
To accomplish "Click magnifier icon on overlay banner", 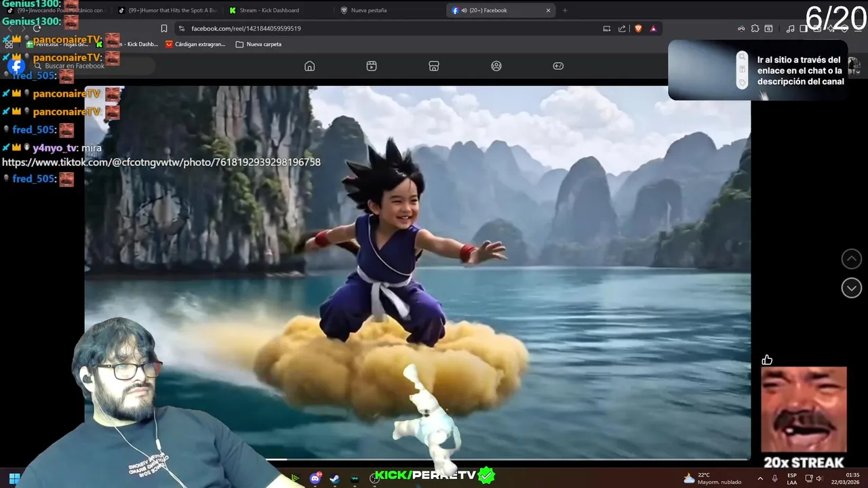I will [x=742, y=58].
